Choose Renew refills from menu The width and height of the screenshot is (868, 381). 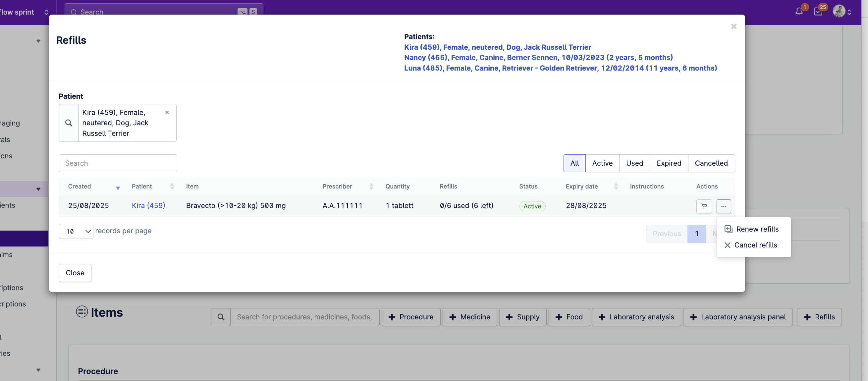click(x=757, y=229)
